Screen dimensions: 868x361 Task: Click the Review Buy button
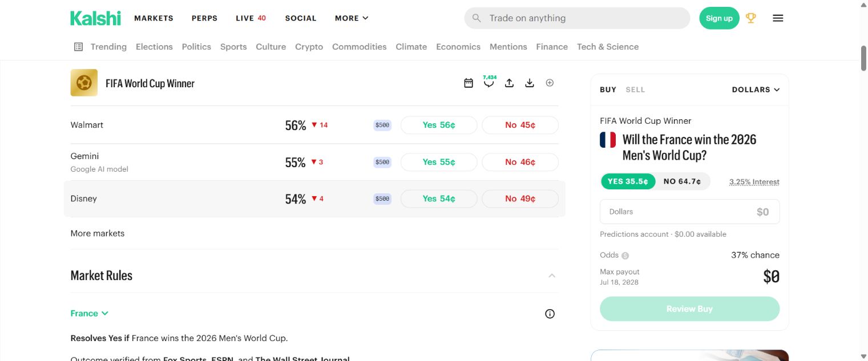(689, 309)
